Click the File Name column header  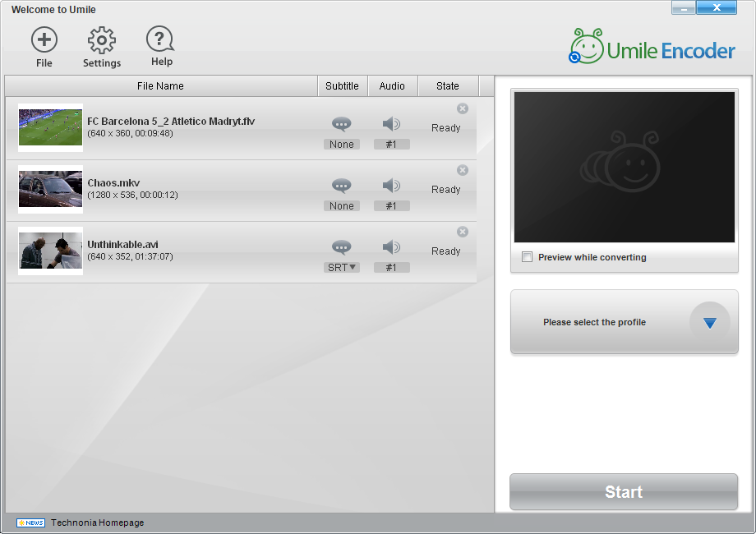point(160,85)
